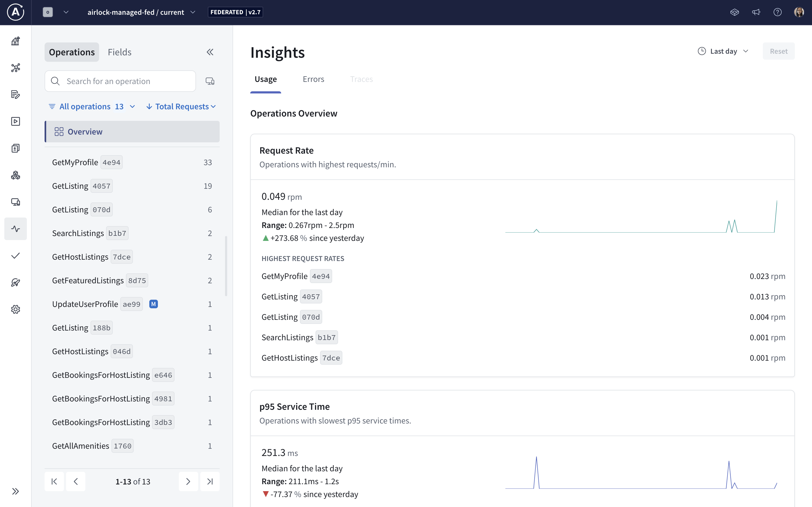Open the Total Requests sort dropdown

pyautogui.click(x=181, y=106)
